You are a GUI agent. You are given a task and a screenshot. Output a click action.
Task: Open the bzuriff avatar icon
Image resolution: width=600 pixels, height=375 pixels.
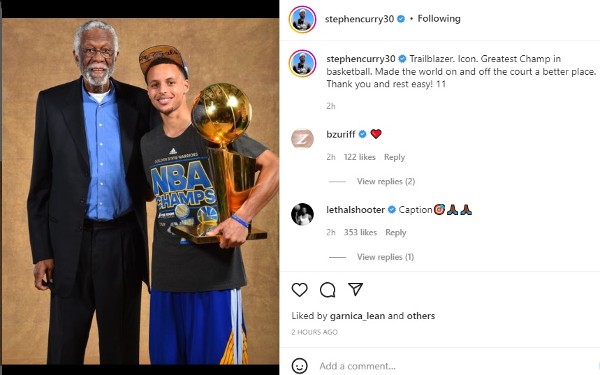click(302, 139)
